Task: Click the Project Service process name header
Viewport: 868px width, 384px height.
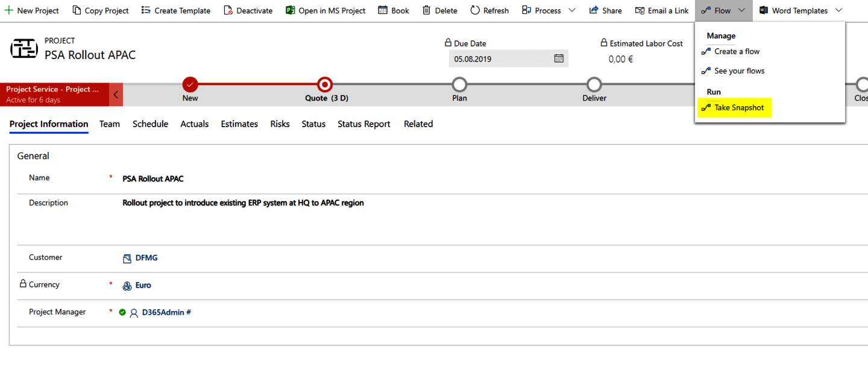Action: [52, 89]
